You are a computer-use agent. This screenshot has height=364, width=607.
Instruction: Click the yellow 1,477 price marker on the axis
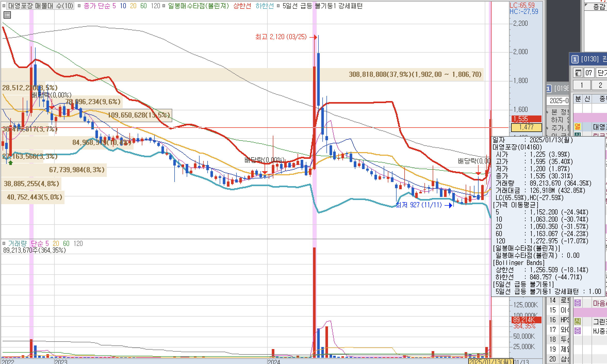click(x=526, y=127)
